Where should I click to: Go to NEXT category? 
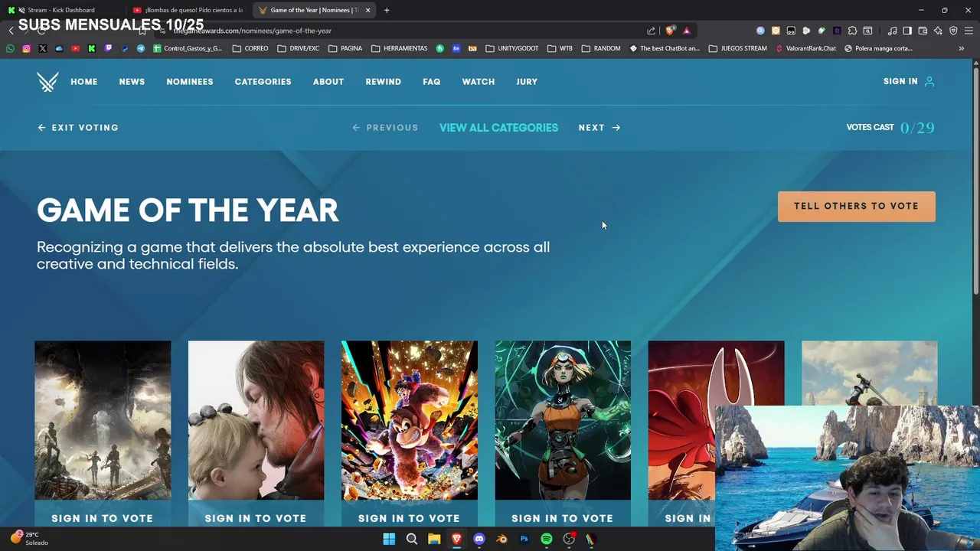[599, 128]
